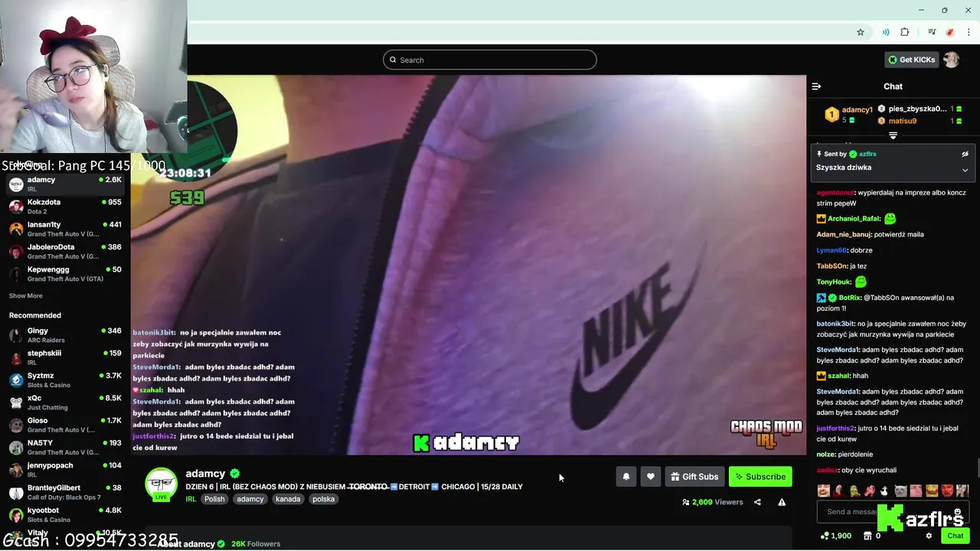Insert the first laughing face emote
Viewport: 980px width, 551px height.
click(824, 491)
